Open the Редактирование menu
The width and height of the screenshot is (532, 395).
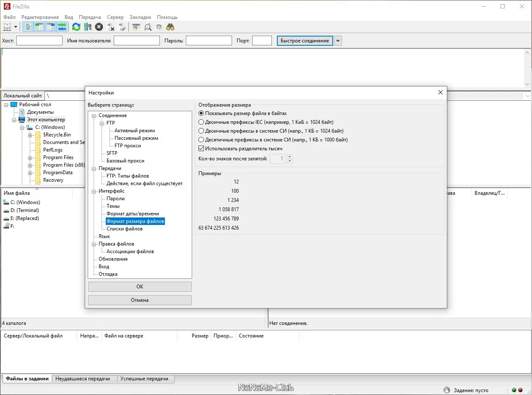click(40, 17)
